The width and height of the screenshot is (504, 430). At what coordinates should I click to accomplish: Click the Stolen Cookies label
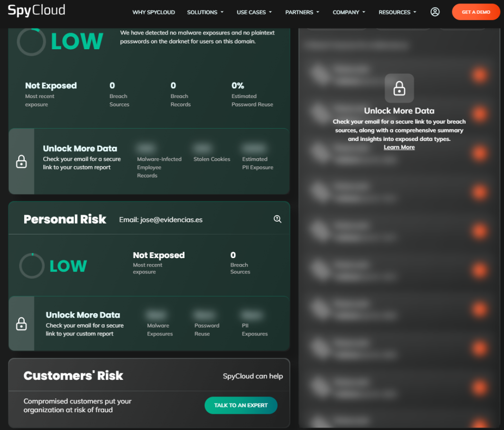coord(212,159)
